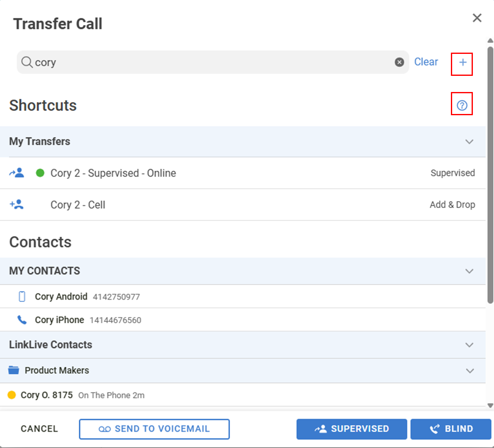
Task: Open the Shortcuts help question mark icon
Action: point(462,106)
